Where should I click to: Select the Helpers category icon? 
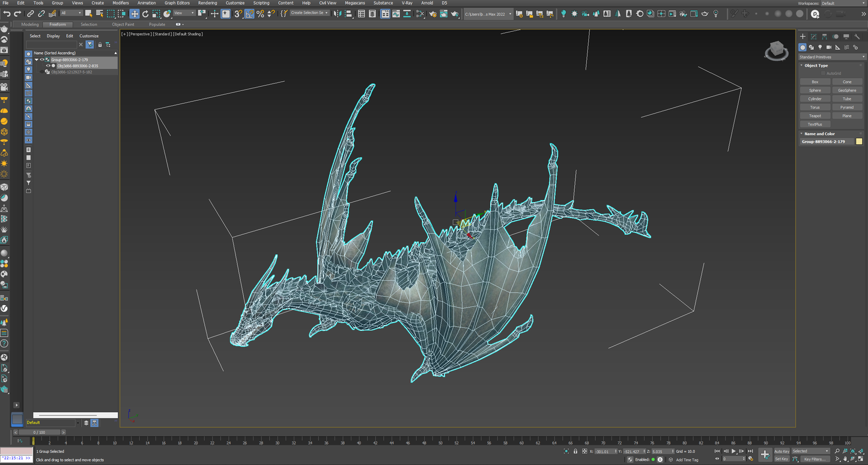coord(838,47)
